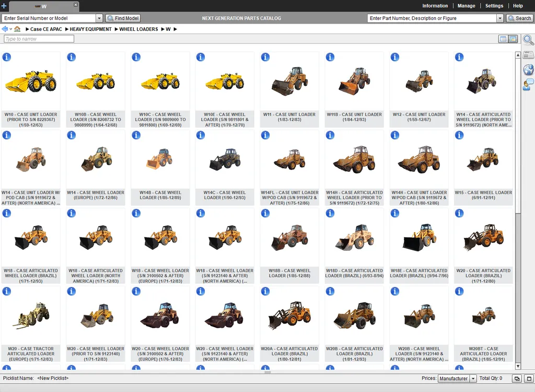This screenshot has width=535, height=392.
Task: Switch to thumbnail grid view
Action: pyautogui.click(x=513, y=39)
